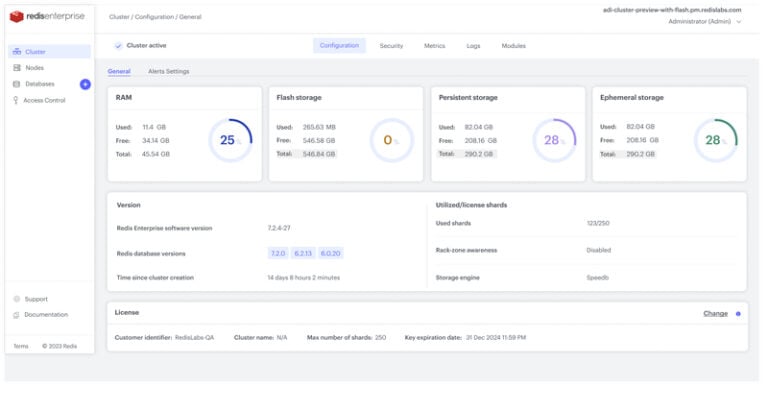768x412 pixels.
Task: Click the Support icon in sidebar
Action: pos(17,299)
